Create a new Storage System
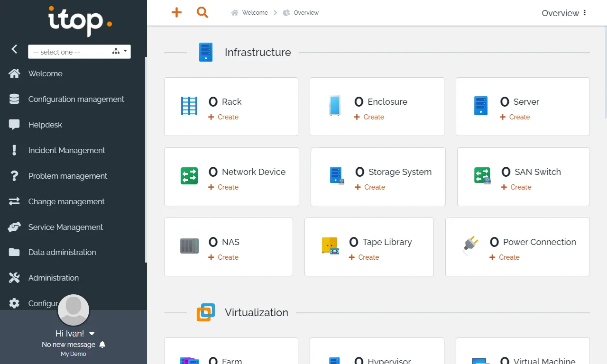607x364 pixels. click(370, 187)
